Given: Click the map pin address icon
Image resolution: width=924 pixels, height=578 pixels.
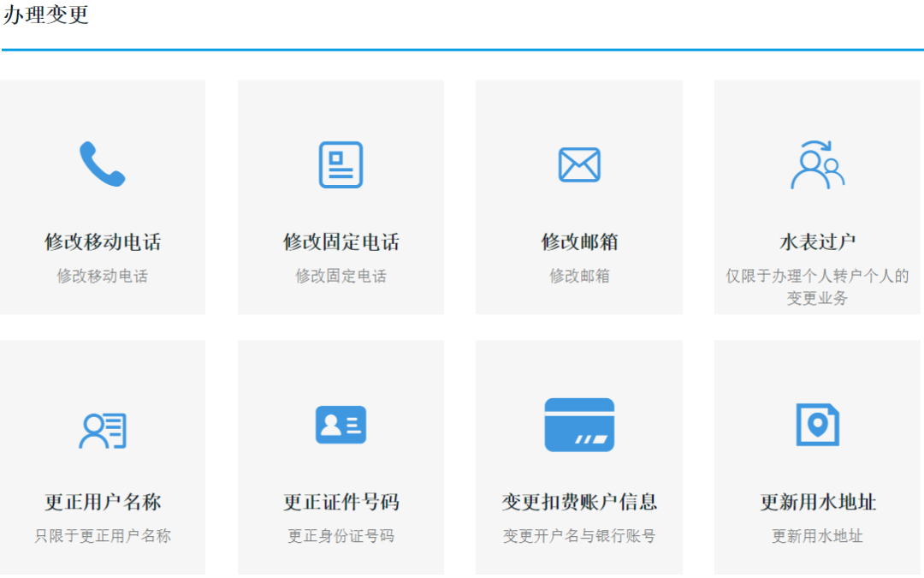Looking at the screenshot, I should tap(817, 425).
